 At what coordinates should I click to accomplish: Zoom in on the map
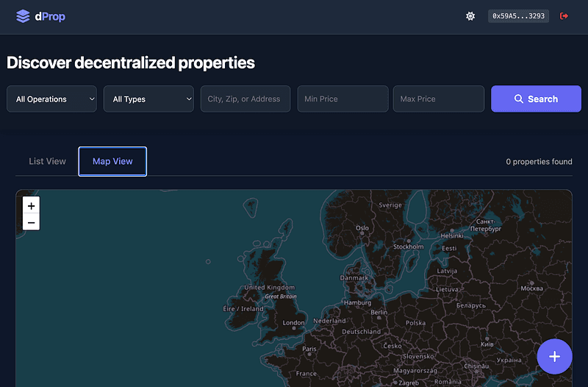click(x=31, y=206)
